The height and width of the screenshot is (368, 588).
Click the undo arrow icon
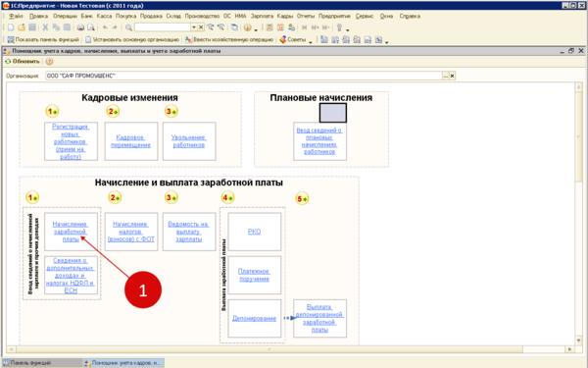[x=105, y=27]
